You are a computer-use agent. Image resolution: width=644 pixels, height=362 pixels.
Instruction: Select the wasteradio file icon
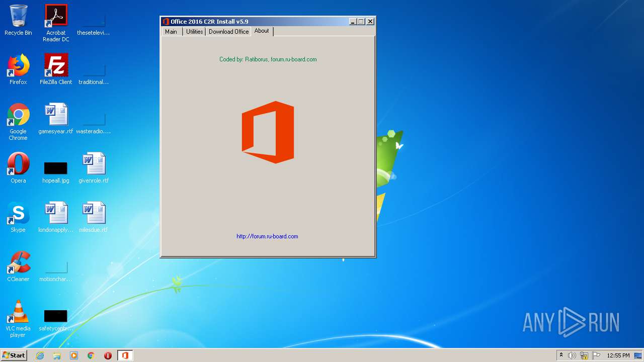(x=94, y=124)
